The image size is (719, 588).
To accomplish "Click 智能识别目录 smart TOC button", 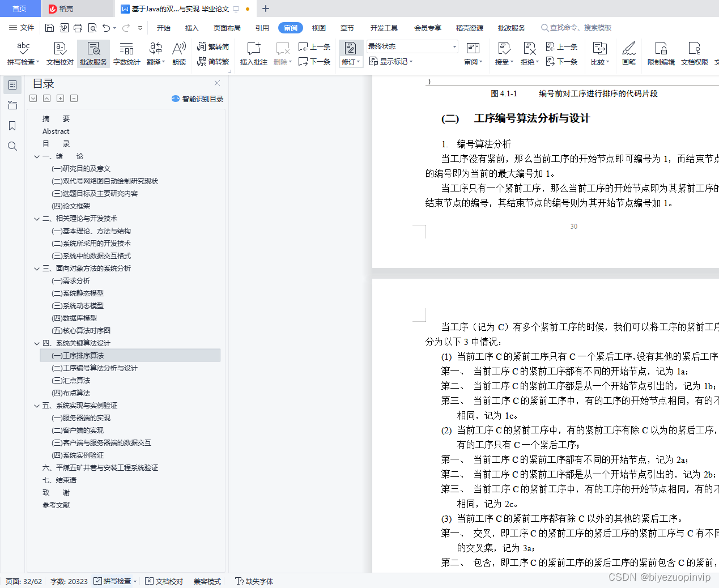I will (197, 99).
